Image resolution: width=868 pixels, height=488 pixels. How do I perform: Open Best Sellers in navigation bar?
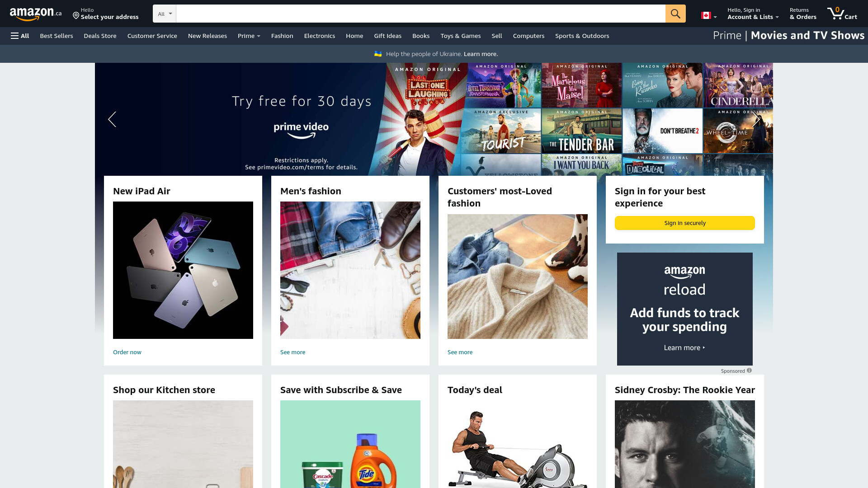coord(57,36)
